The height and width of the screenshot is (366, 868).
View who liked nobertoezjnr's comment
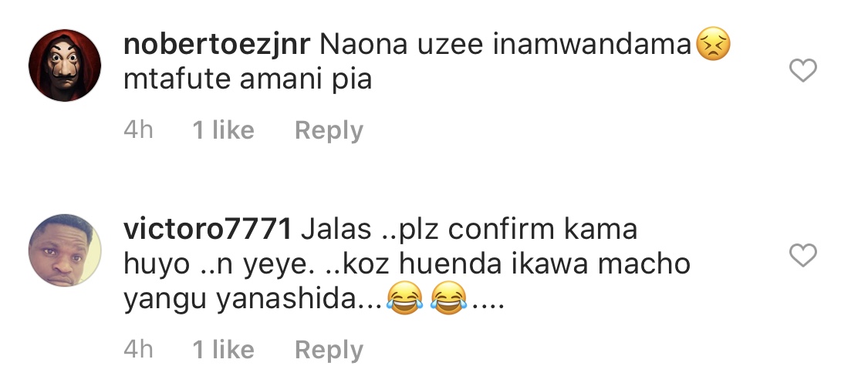[223, 130]
